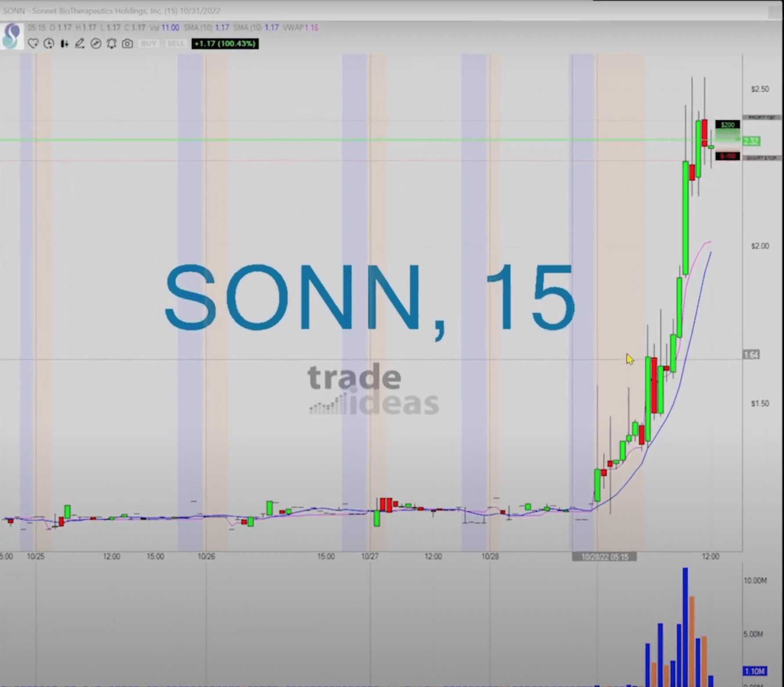Click the VWAP 1.16 indicator readout

[301, 28]
